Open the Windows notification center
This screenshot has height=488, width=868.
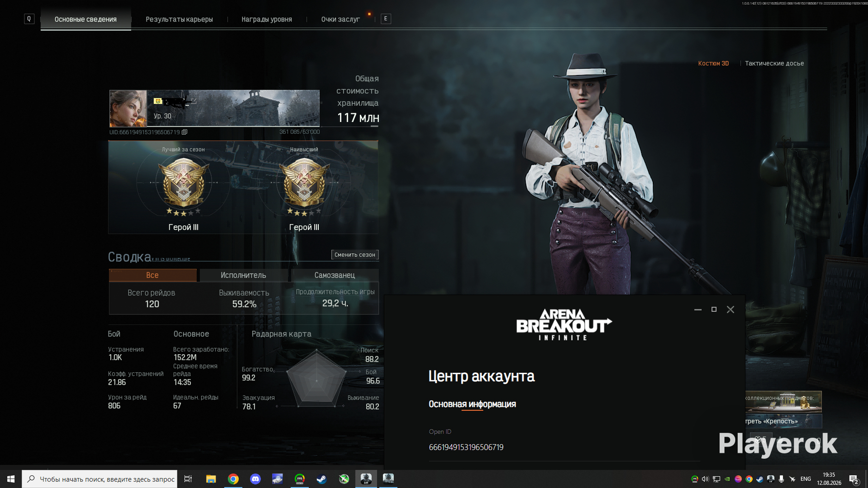pyautogui.click(x=854, y=479)
